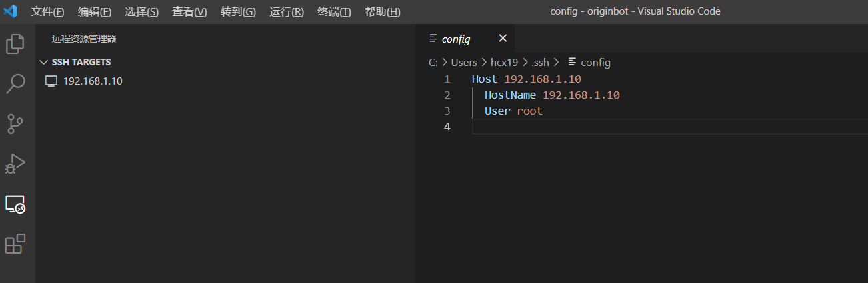868x283 pixels.
Task: Open the 查看(V) menu
Action: pos(189,12)
